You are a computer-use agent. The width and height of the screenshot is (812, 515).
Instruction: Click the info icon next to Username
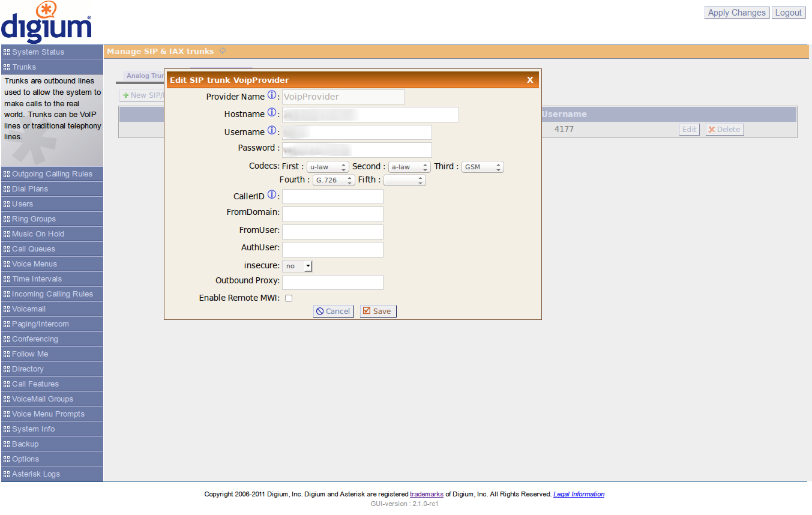click(272, 131)
